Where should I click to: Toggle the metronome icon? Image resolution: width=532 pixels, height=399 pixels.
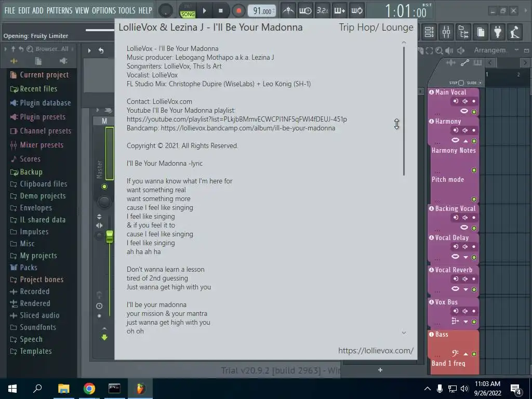[288, 10]
